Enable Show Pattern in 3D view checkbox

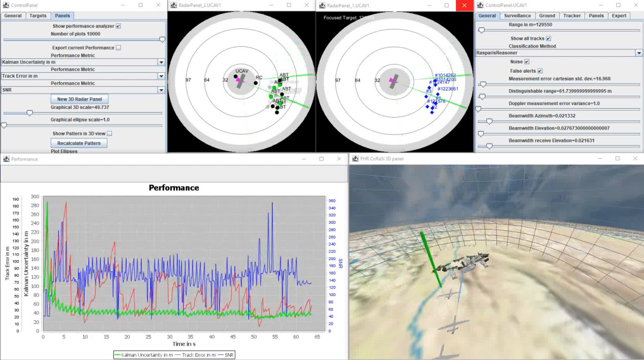[x=110, y=133]
